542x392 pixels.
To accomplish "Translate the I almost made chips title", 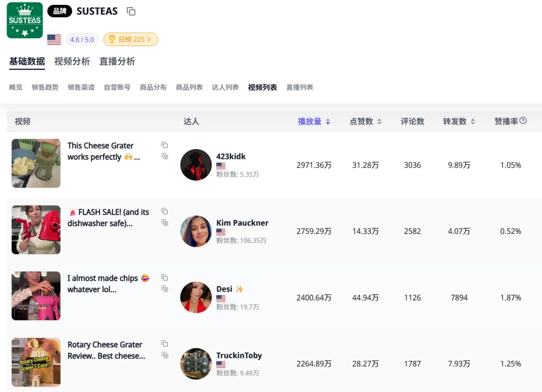I will point(165,289).
